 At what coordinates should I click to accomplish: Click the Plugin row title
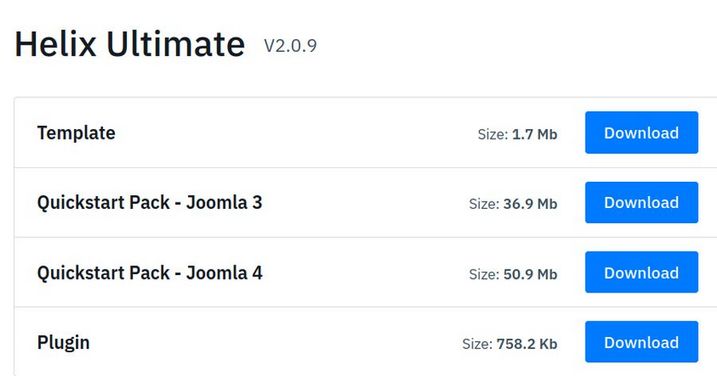(63, 343)
